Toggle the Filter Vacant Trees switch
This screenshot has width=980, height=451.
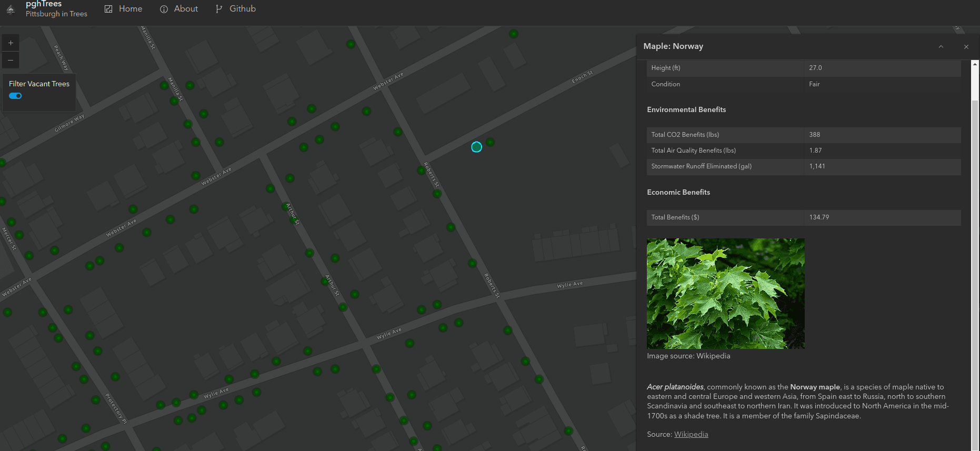coord(15,96)
